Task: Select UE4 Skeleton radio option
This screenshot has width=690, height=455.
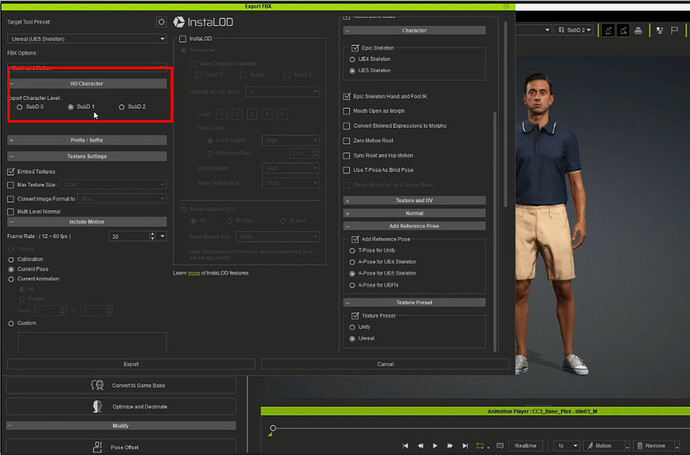Action: tap(352, 59)
